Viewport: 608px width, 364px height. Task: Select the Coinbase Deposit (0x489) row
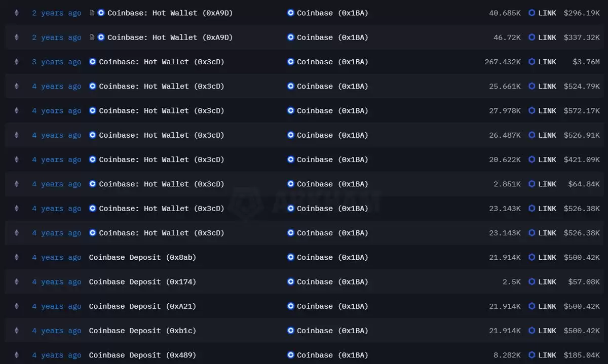tap(142, 355)
